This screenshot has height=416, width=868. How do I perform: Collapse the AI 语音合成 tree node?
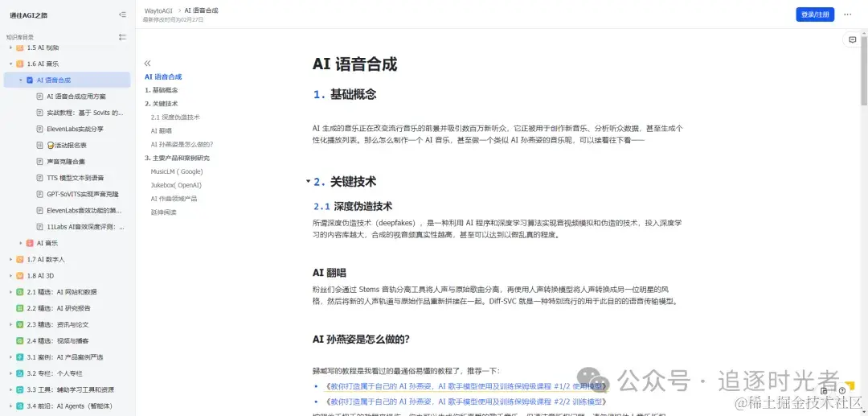(20, 80)
